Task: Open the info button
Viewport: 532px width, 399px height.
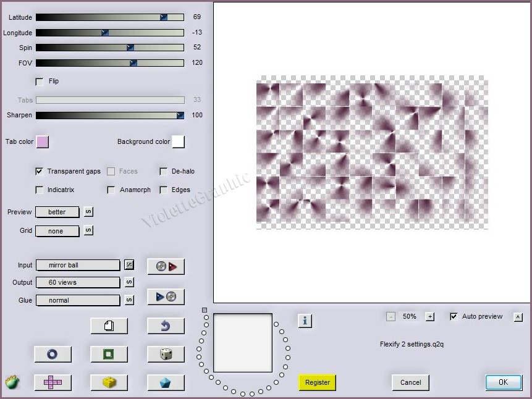Action: point(305,321)
